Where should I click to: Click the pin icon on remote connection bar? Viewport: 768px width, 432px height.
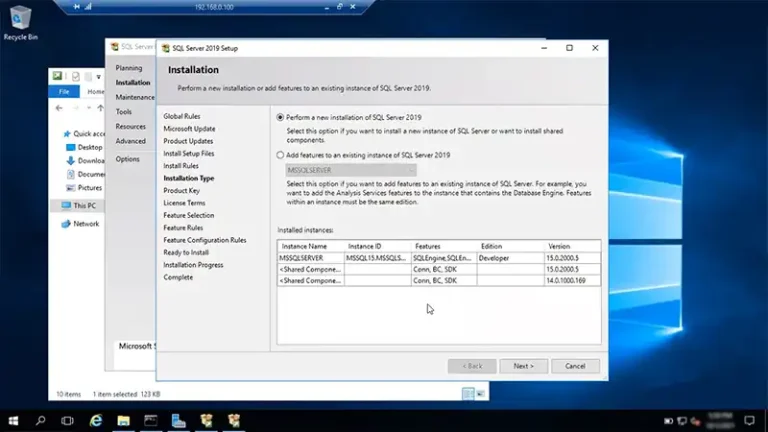[76, 7]
